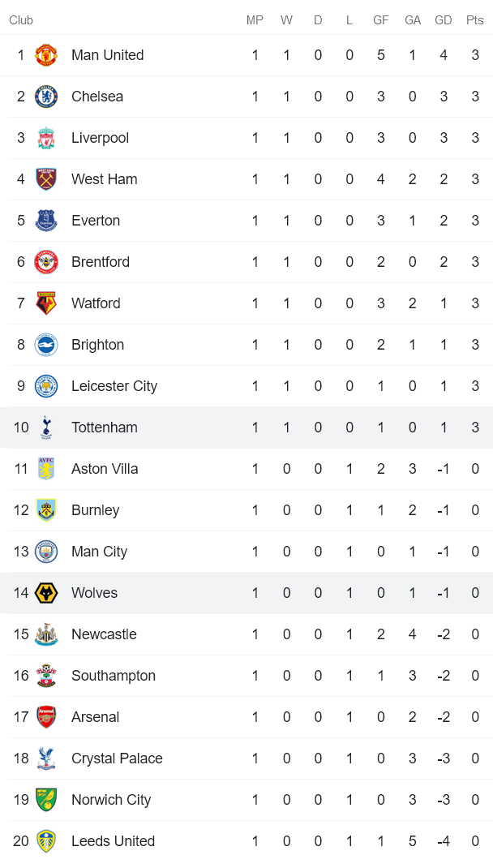493x868 pixels.
Task: Click the MP column header
Action: pos(255,20)
